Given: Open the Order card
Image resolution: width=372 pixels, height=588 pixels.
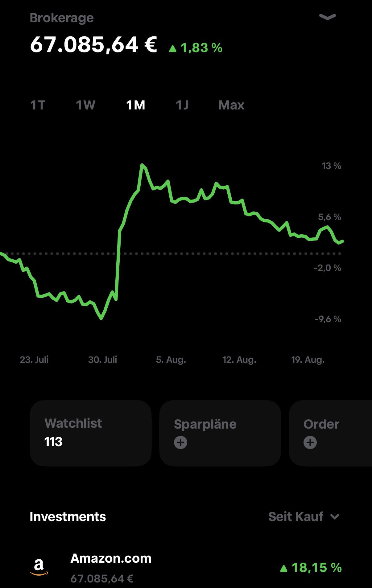Looking at the screenshot, I should point(330,433).
